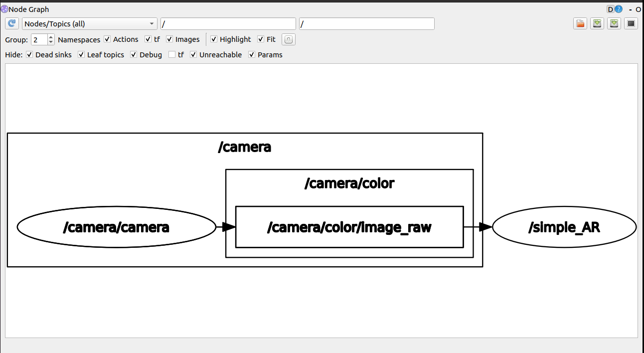Click the Group depth value field
The width and height of the screenshot is (644, 353).
point(39,39)
